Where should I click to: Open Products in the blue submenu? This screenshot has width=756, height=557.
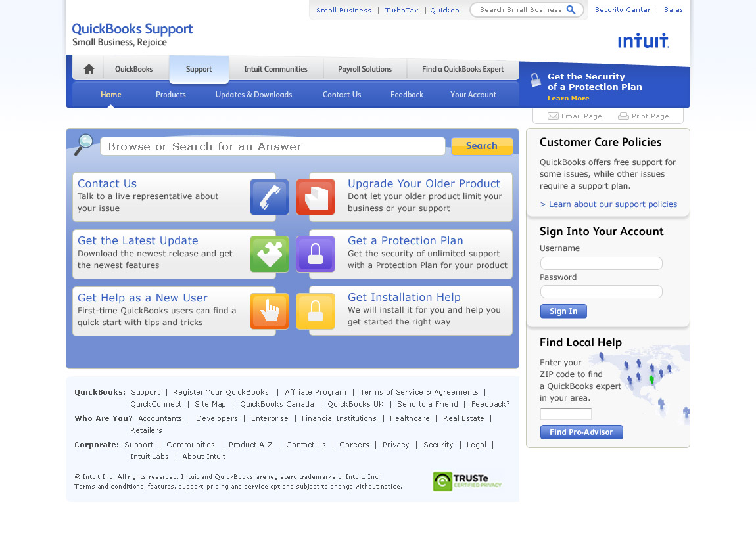[171, 95]
